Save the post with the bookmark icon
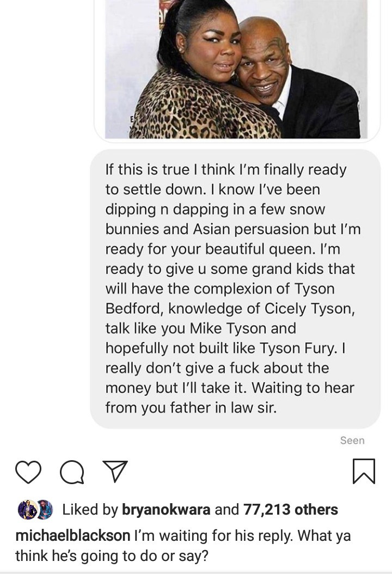 (x=364, y=471)
